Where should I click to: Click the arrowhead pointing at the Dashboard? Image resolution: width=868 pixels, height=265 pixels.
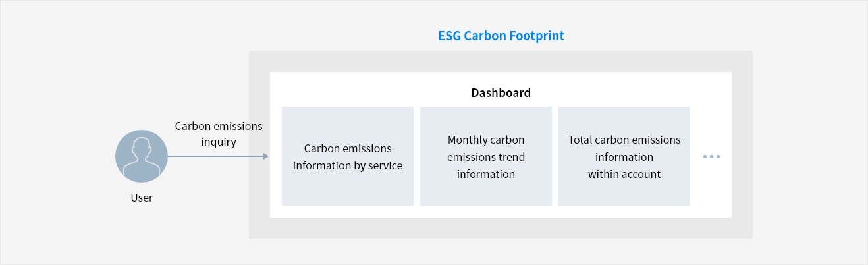[265, 156]
